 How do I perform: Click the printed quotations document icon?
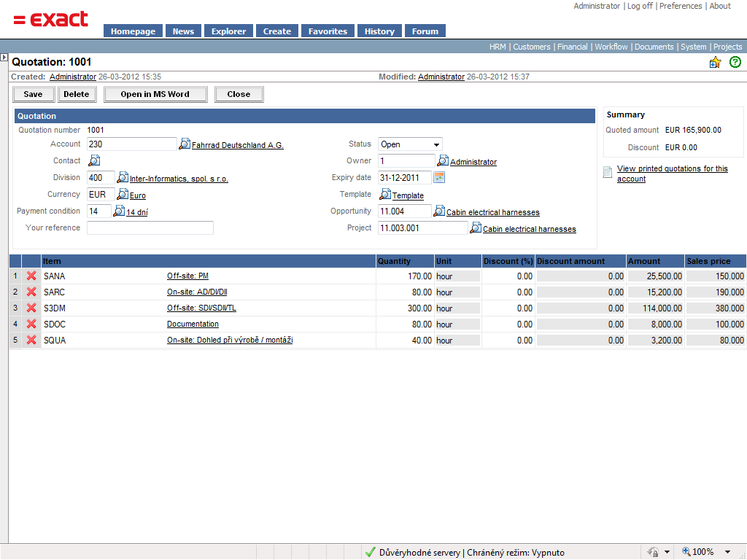click(608, 172)
